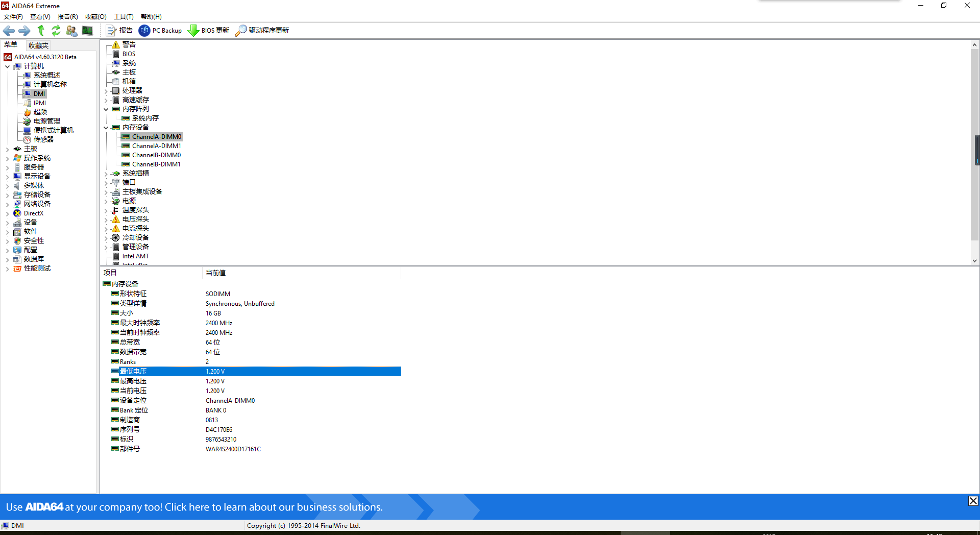
Task: Select the BIOS item in DMI list
Action: coord(129,54)
